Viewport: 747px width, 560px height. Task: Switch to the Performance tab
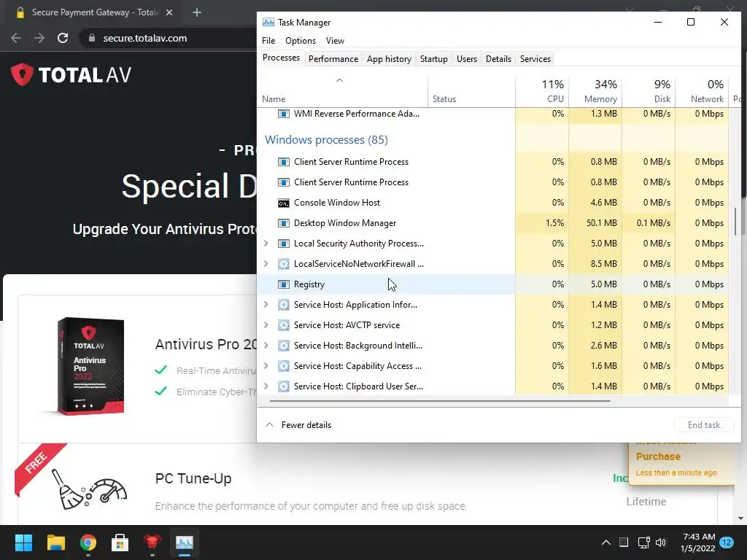333,59
